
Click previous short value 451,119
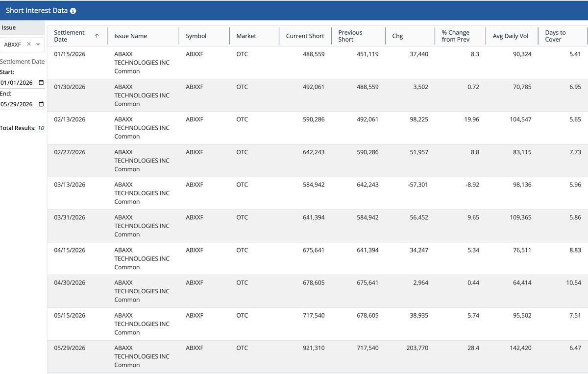coord(367,54)
